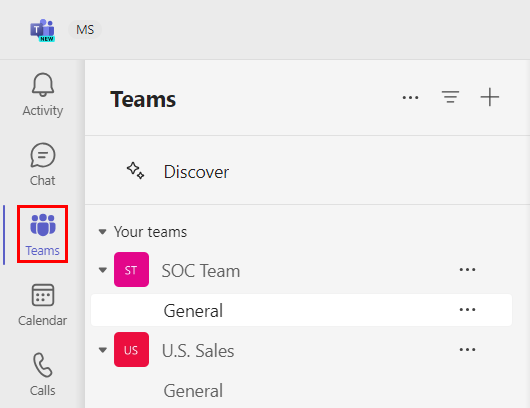Click the Your teams label
The image size is (530, 408).
coord(150,232)
